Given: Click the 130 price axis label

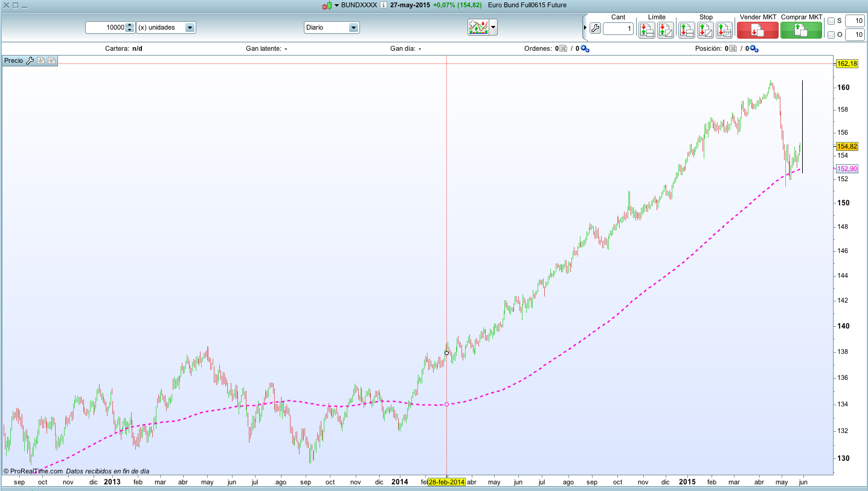Looking at the screenshot, I should click(843, 458).
